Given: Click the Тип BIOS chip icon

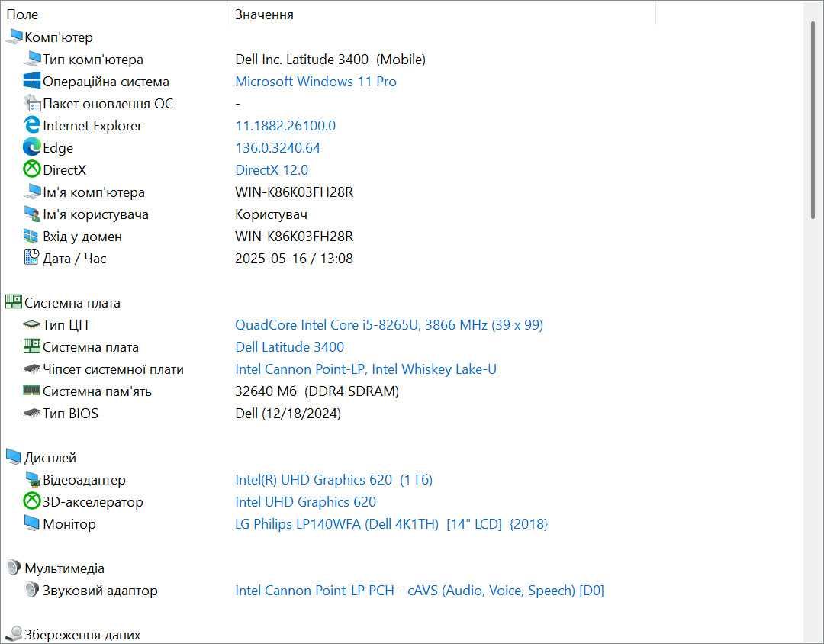Looking at the screenshot, I should tap(32, 413).
